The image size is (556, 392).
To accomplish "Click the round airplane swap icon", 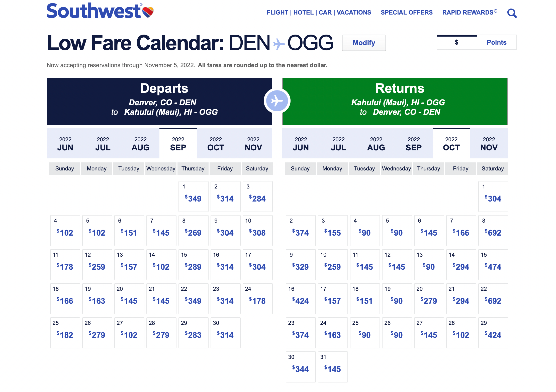I will (277, 101).
